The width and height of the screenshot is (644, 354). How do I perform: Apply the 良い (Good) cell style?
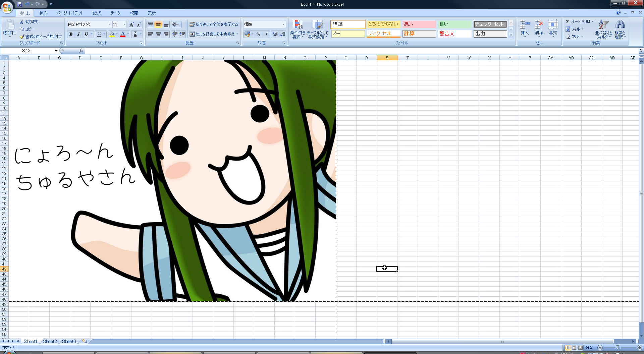pos(454,24)
